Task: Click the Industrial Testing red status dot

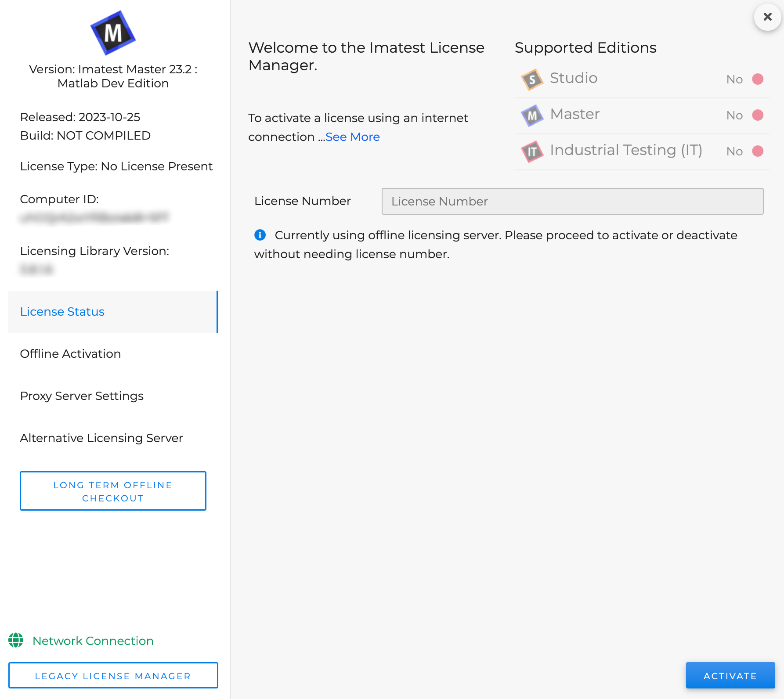Action: tap(758, 151)
